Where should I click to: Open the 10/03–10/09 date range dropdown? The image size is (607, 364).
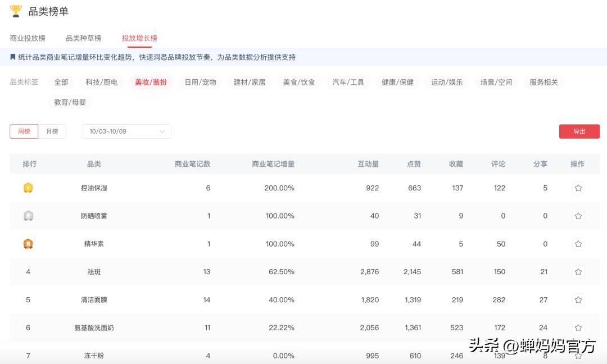coord(126,131)
